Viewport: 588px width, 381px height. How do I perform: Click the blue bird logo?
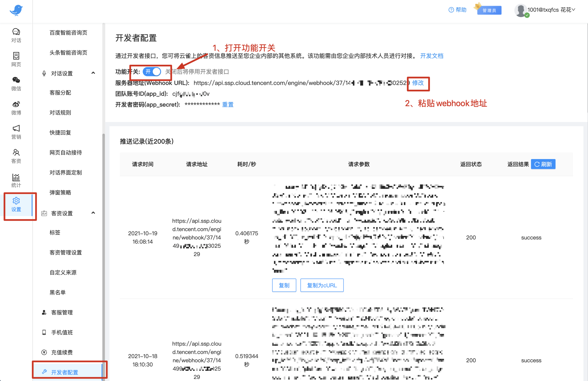tap(16, 10)
